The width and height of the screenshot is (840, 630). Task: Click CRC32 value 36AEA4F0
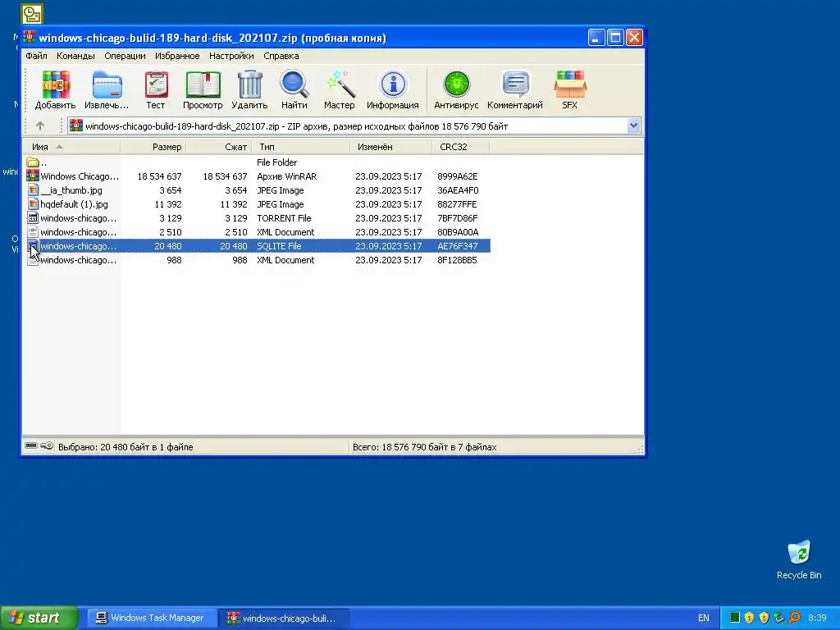[x=458, y=190]
